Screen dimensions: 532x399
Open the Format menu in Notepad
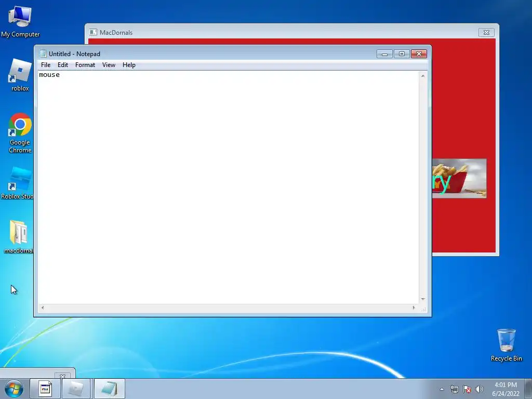pyautogui.click(x=85, y=65)
